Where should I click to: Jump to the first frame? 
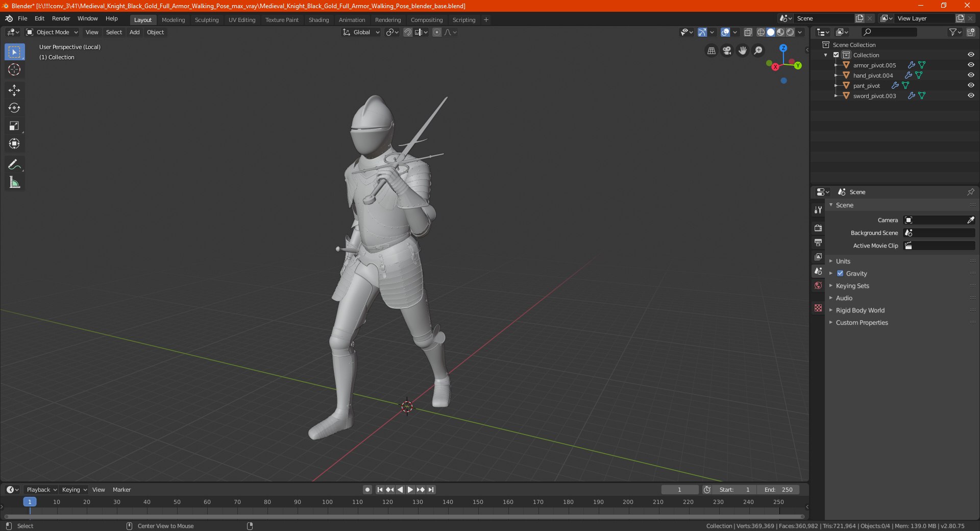point(380,490)
